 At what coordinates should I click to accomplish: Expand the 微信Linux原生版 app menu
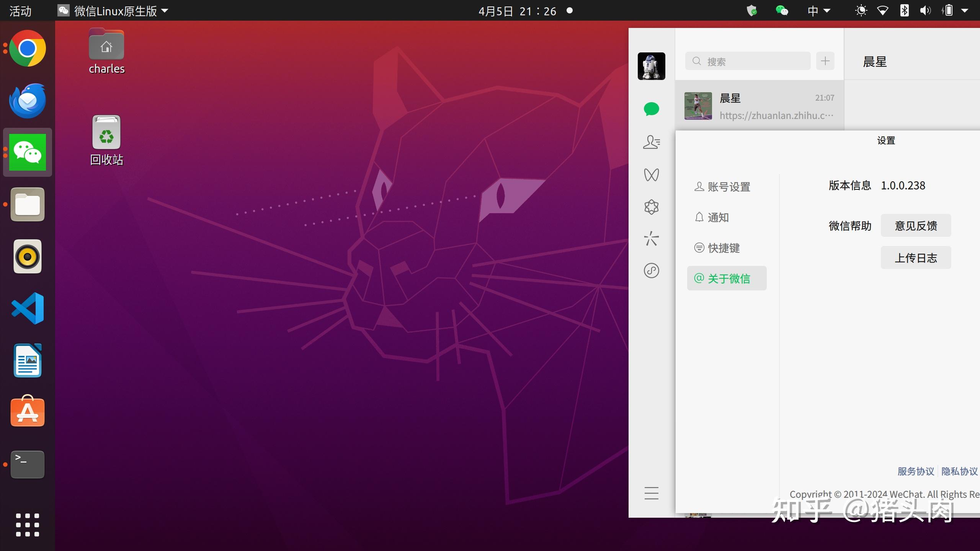tap(115, 11)
